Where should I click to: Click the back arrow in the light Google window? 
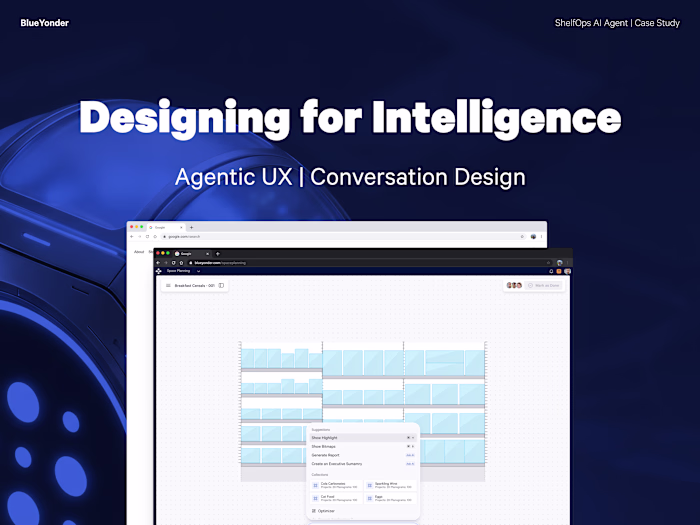point(132,237)
